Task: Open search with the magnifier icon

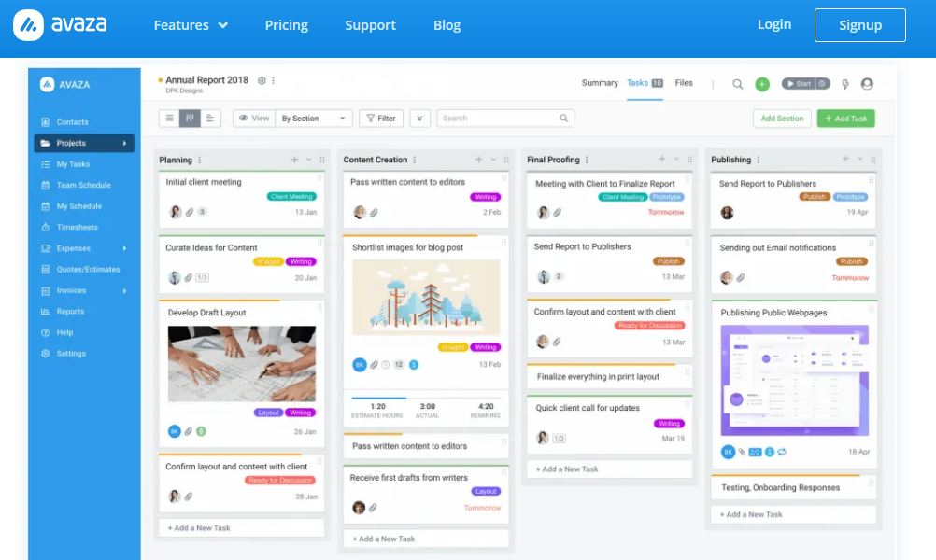Action: pos(738,83)
